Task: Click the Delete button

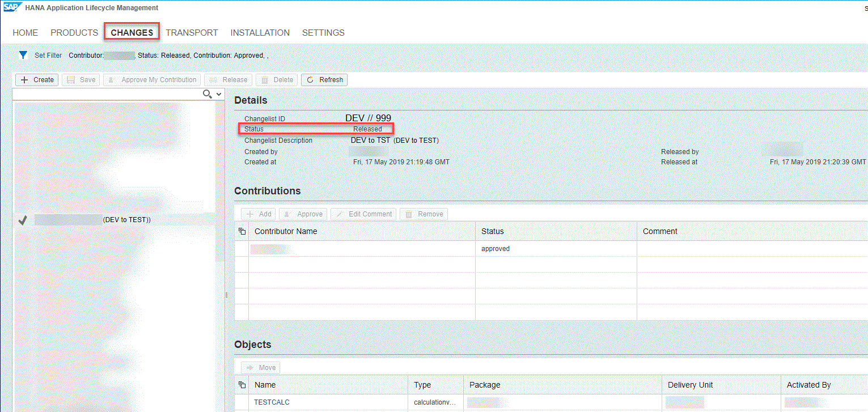Action: [277, 80]
